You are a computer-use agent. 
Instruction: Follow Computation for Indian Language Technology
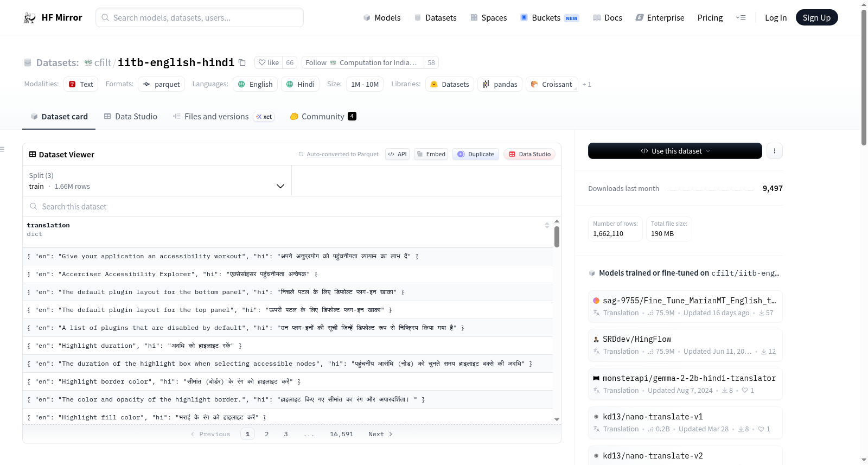pos(362,63)
